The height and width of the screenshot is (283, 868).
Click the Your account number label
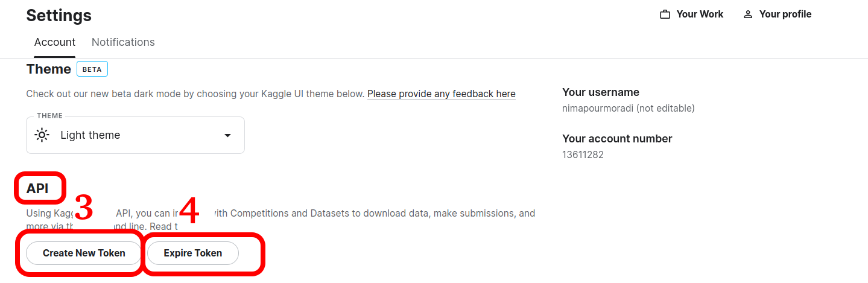pos(617,139)
